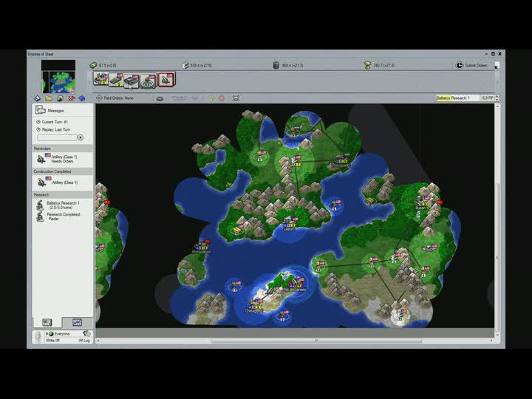Switch to the first sidebar tab
The height and width of the screenshot is (399, 532).
(47, 322)
